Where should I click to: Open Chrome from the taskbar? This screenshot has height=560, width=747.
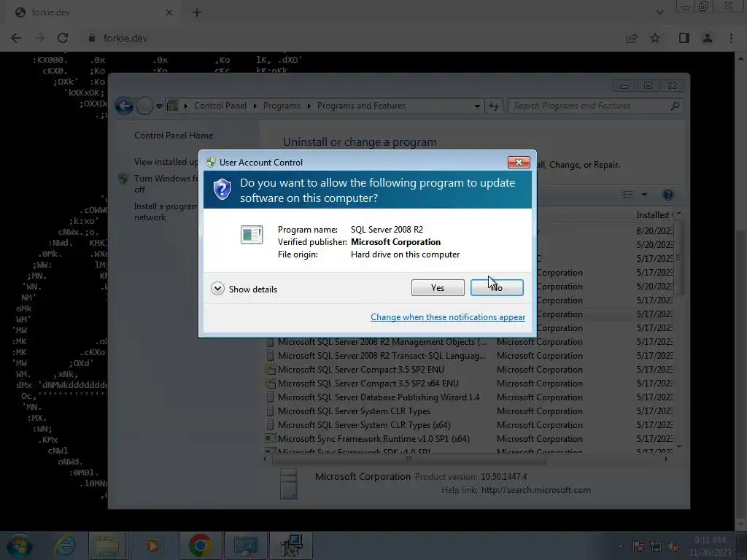tap(200, 545)
